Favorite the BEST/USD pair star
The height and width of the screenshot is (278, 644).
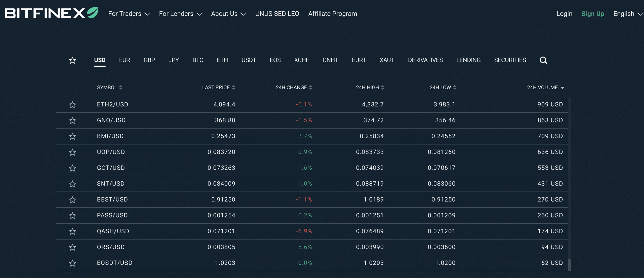[x=72, y=200]
